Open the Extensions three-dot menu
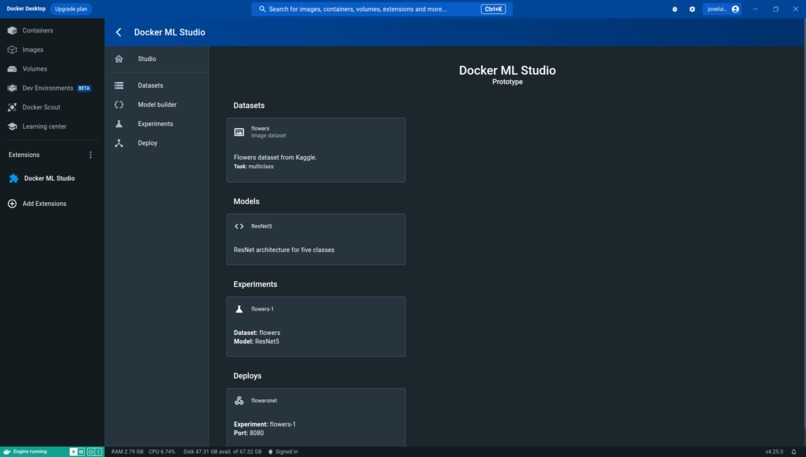 pos(90,155)
